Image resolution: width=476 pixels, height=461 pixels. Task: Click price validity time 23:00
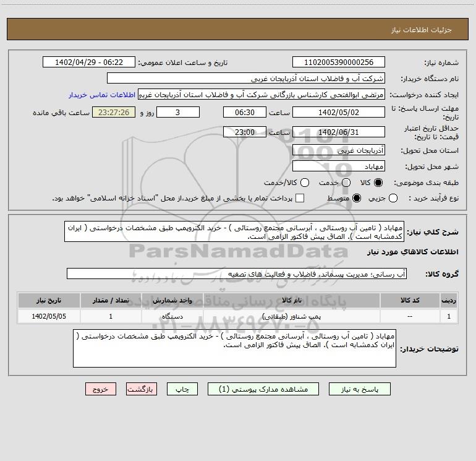245,132
